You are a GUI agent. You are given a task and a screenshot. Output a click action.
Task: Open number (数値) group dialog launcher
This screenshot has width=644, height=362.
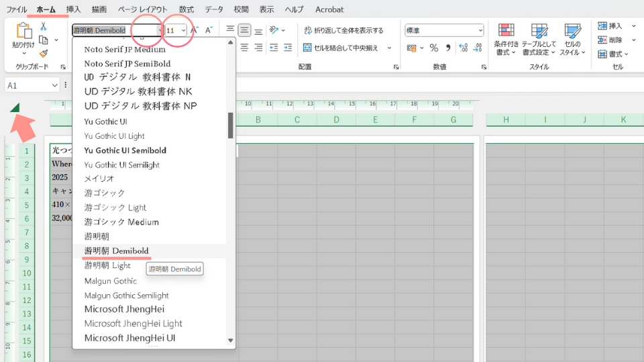484,67
